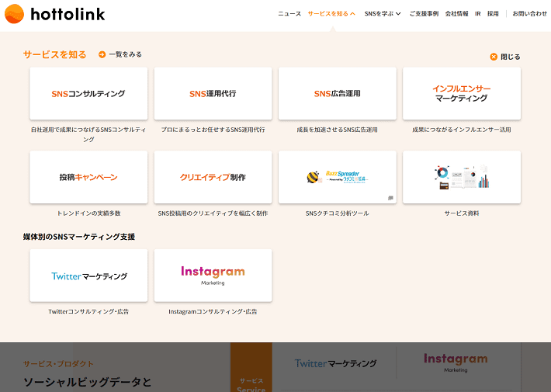Click the 一覧をみる link
Screen dimensions: 551x392
(126, 54)
